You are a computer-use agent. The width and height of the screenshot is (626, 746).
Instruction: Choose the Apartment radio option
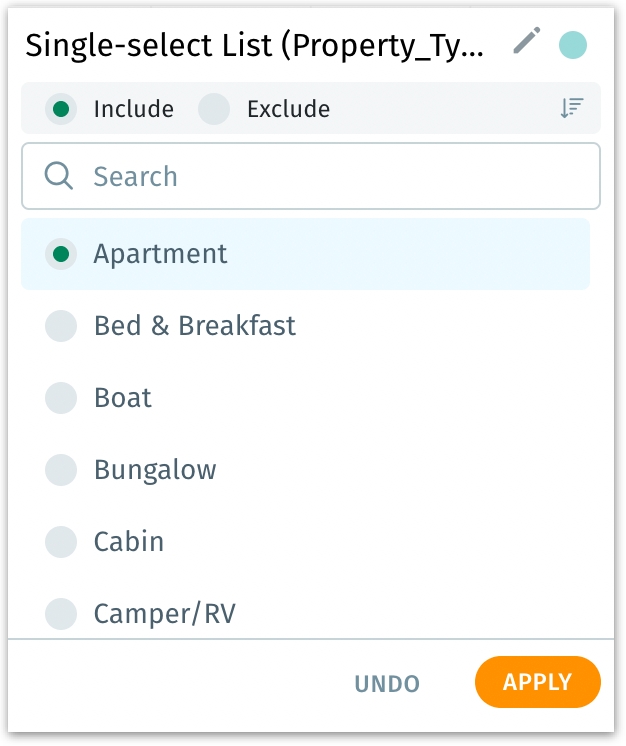click(61, 254)
